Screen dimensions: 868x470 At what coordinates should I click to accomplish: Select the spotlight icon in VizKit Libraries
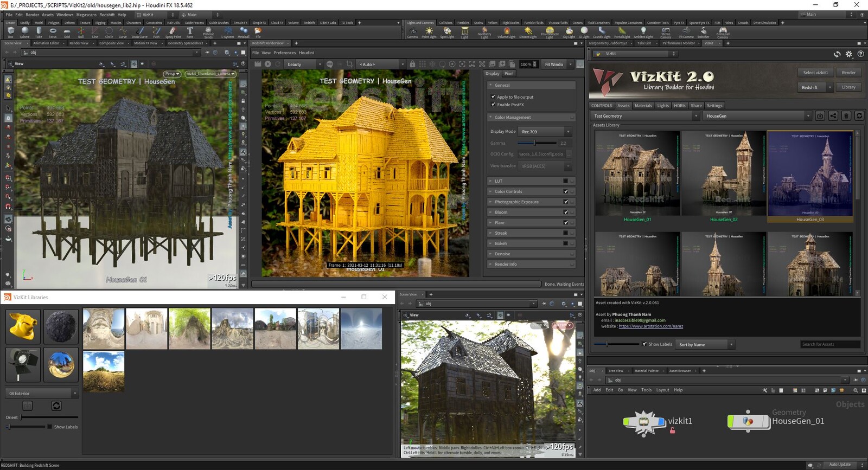click(23, 364)
